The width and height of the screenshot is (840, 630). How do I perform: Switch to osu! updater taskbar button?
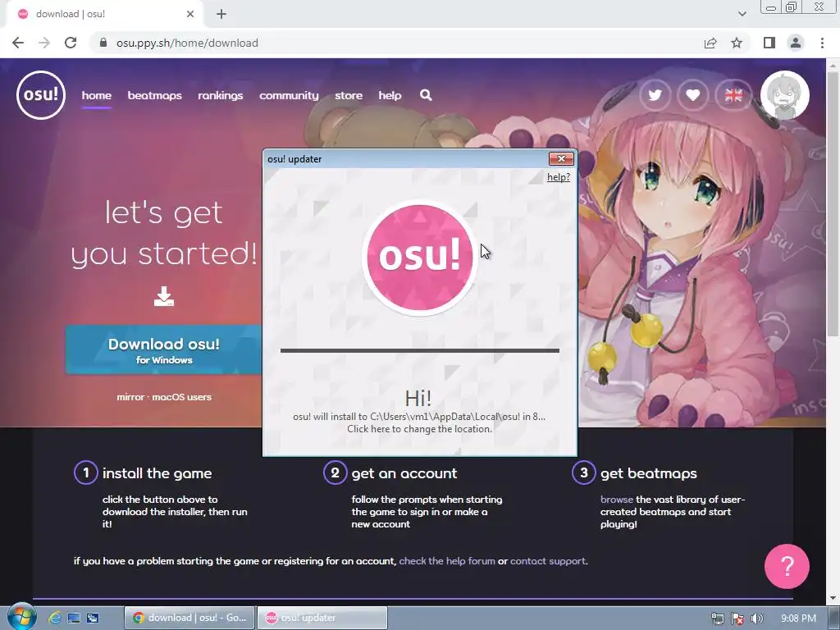[322, 618]
